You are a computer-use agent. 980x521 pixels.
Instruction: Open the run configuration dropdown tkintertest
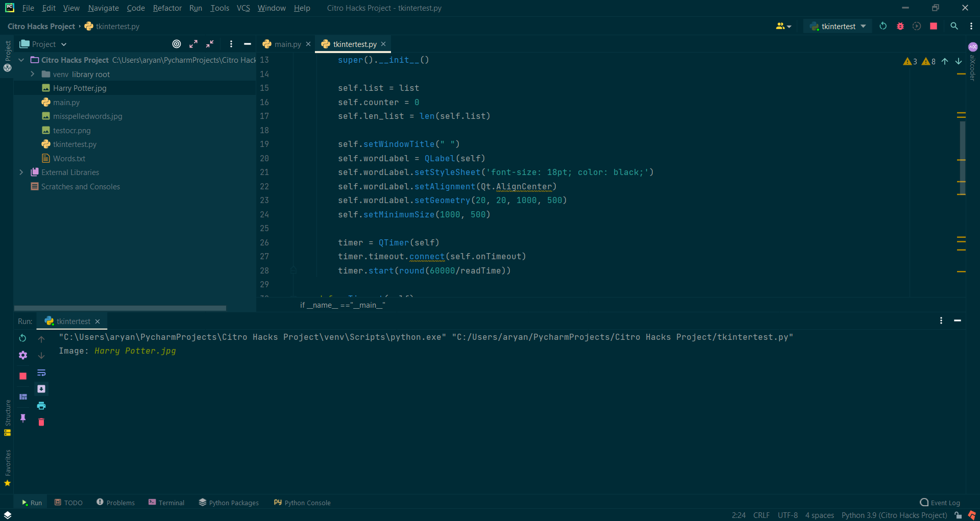point(838,26)
